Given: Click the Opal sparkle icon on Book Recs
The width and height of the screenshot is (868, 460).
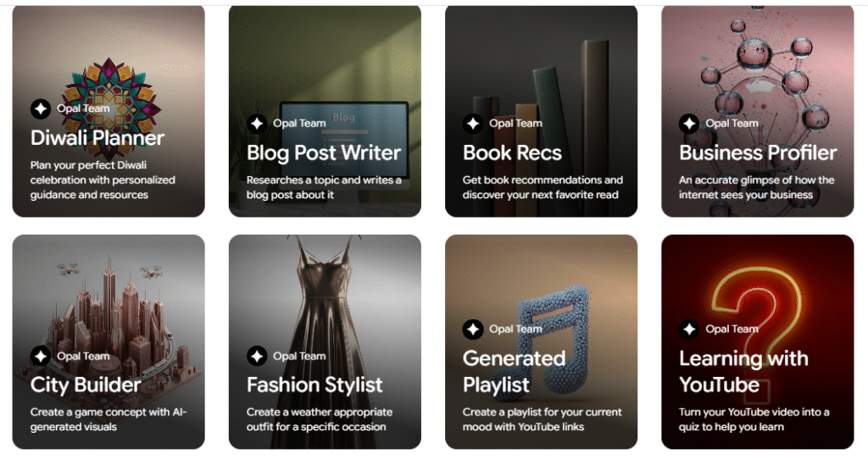Looking at the screenshot, I should coord(473,124).
